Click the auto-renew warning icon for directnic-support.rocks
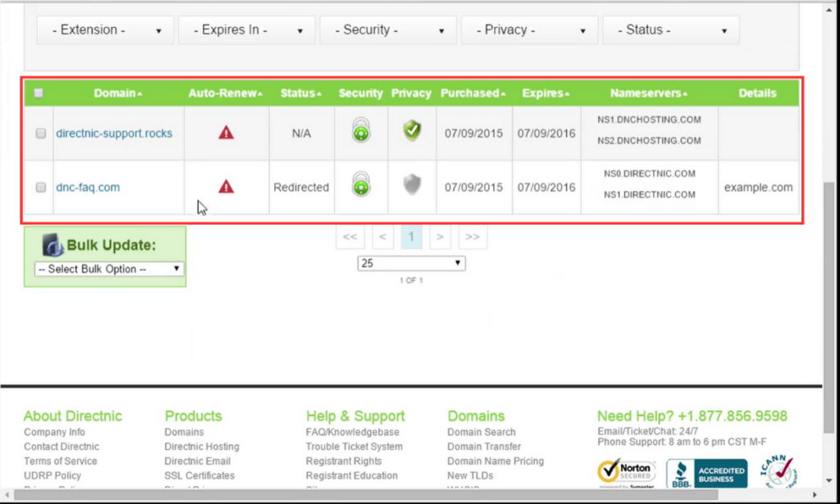 [x=226, y=133]
